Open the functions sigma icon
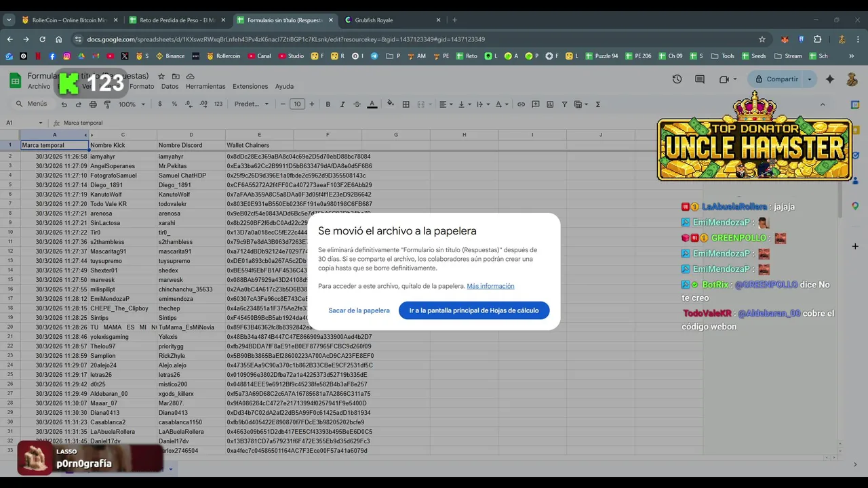The image size is (868, 488). 598,104
